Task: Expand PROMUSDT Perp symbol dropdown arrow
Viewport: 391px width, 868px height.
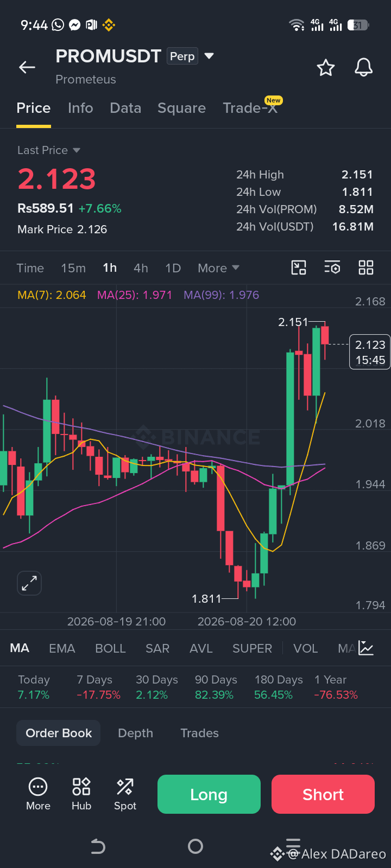Action: click(x=209, y=56)
